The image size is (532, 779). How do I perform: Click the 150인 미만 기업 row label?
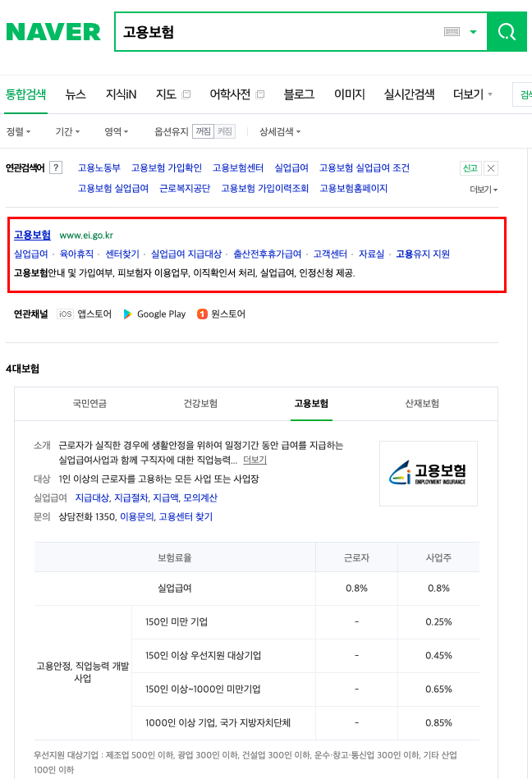coord(177,622)
